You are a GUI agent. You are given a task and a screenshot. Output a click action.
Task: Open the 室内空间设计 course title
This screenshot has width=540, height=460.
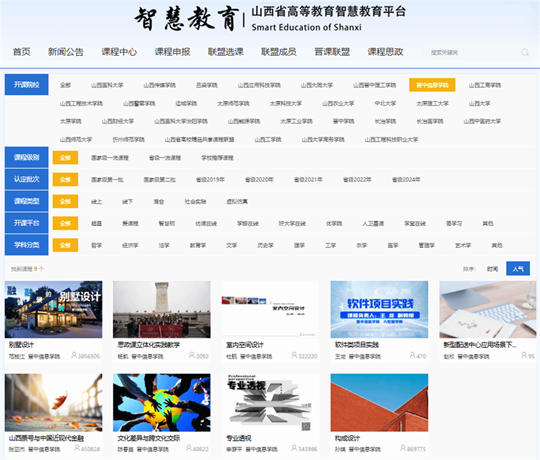[245, 345]
